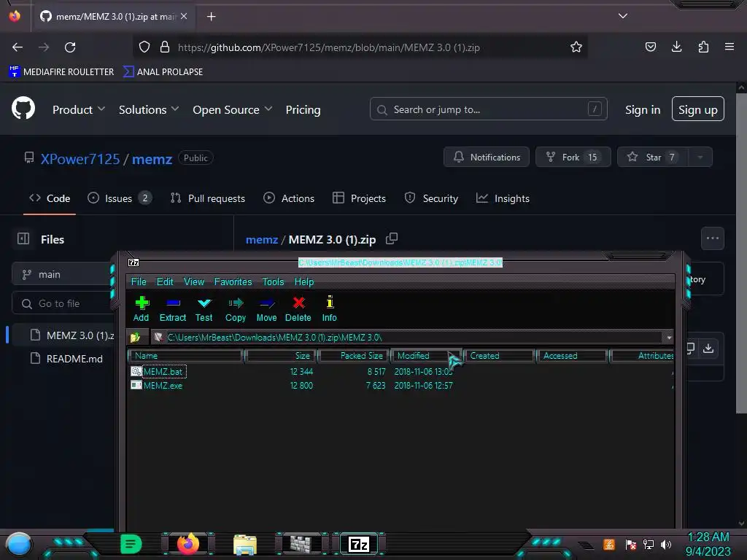The image size is (747, 560).
Task: Open the Firefox application menu
Action: click(729, 47)
